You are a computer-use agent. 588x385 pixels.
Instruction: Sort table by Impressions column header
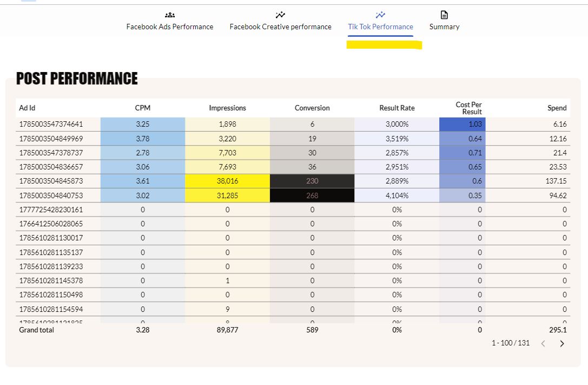coord(227,108)
